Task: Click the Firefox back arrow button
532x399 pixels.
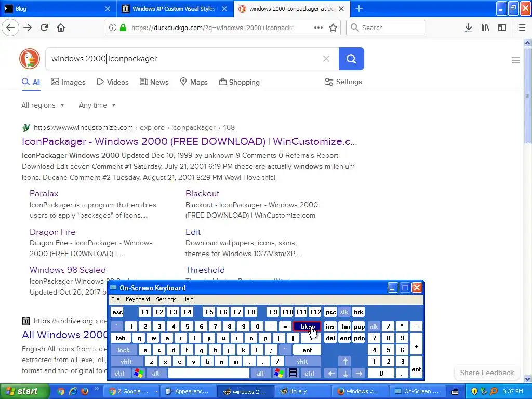Action: [10, 28]
